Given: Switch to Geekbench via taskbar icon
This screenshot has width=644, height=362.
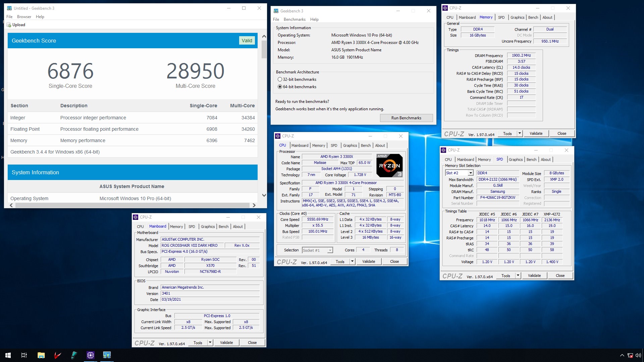Looking at the screenshot, I should pos(107,355).
